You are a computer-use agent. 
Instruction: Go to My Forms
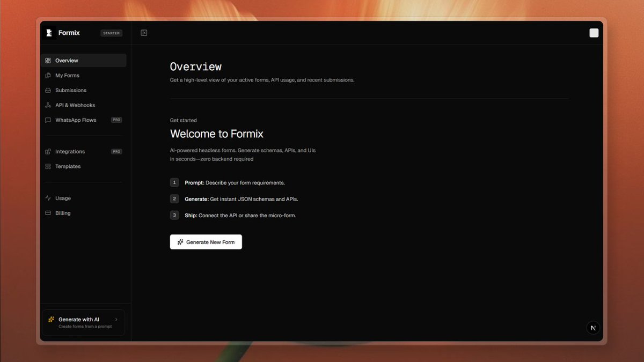coord(84,76)
